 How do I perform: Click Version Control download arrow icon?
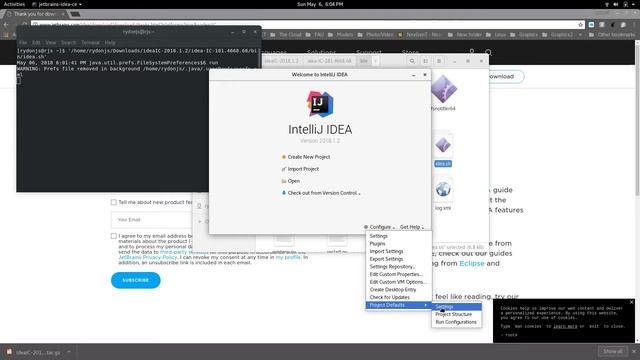284,193
